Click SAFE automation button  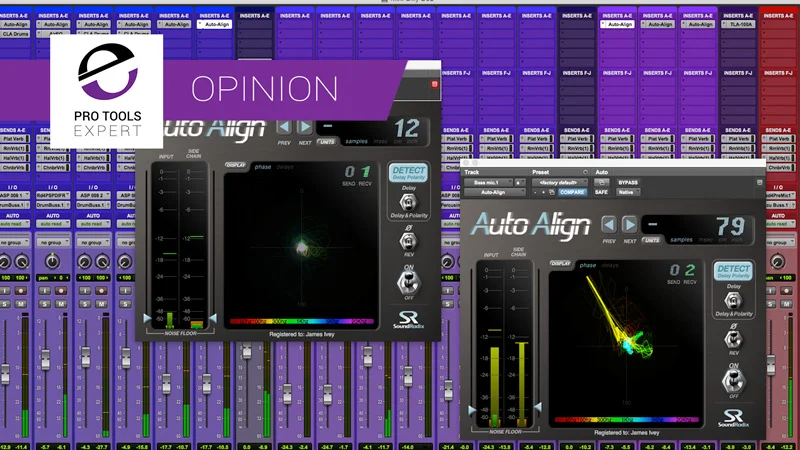(x=601, y=192)
